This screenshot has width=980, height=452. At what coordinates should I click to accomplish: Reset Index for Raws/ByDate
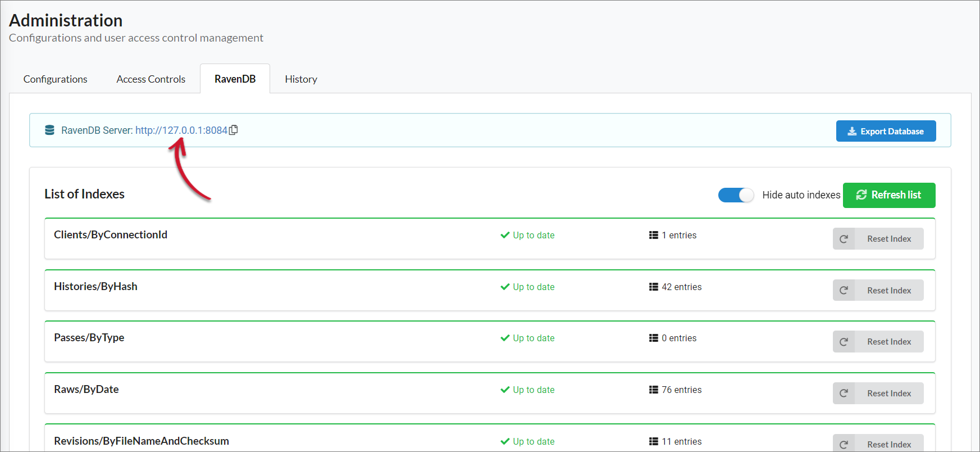click(878, 394)
